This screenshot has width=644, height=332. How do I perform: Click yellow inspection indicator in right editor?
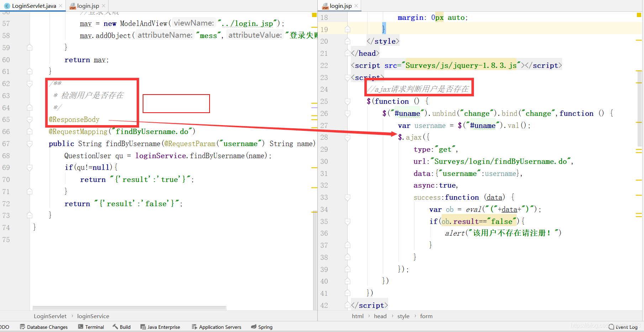pos(639,15)
